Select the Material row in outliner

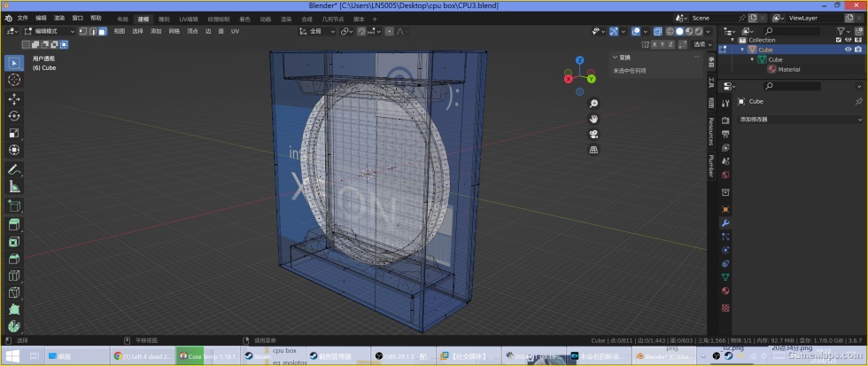click(x=789, y=69)
